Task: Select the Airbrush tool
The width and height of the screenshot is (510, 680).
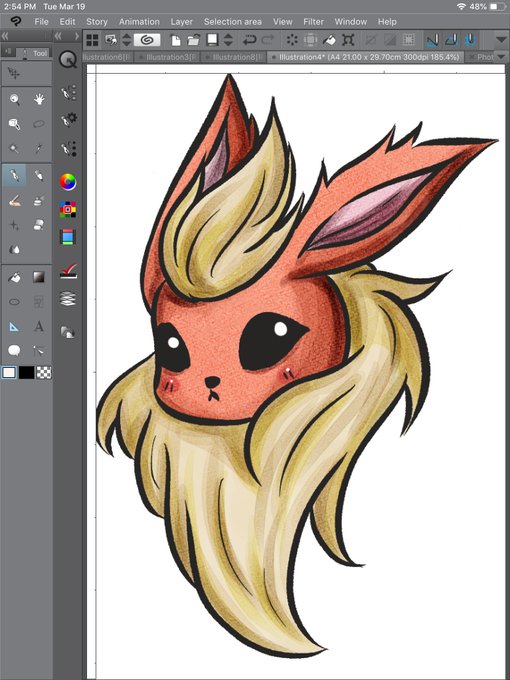Action: pyautogui.click(x=39, y=201)
